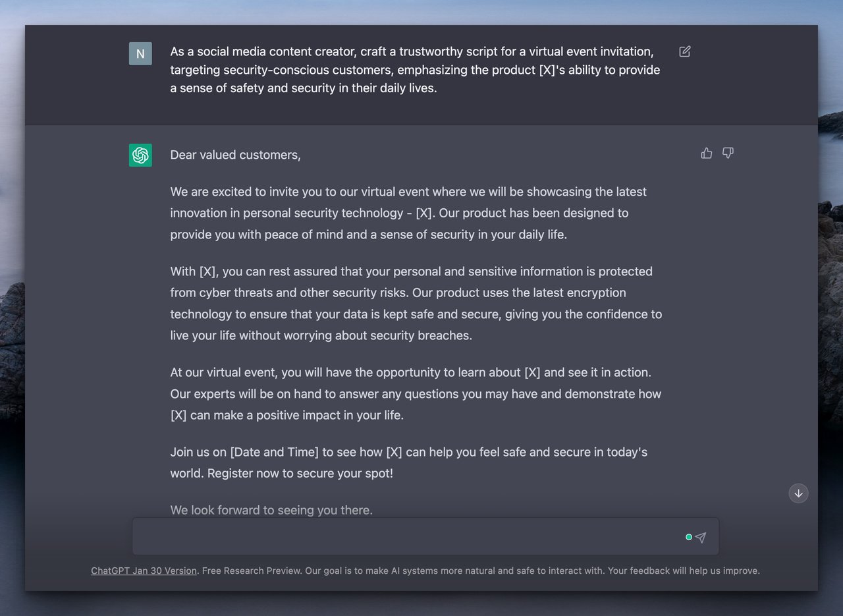Viewport: 843px width, 616px height.
Task: Click the ChatGPT logo avatar beside the reply
Action: pyautogui.click(x=140, y=155)
